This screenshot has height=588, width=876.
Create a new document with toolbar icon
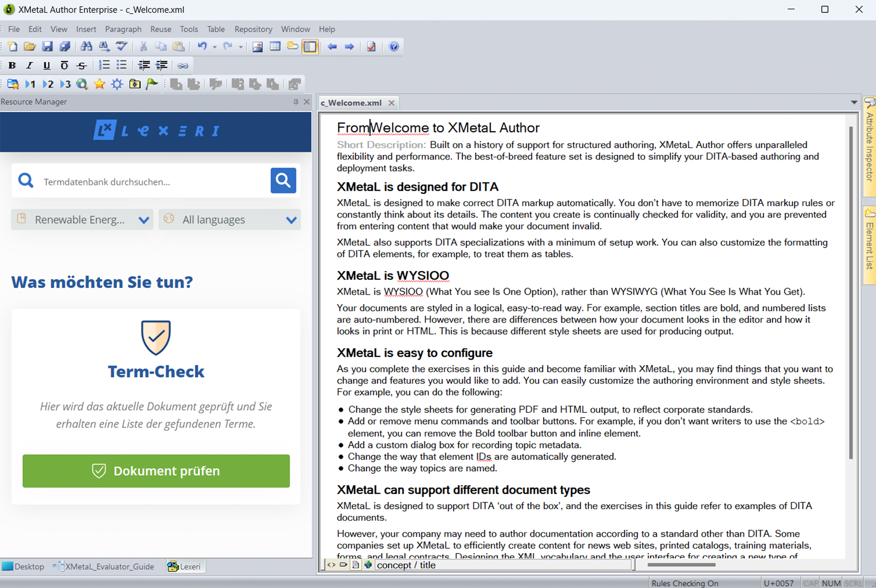[x=12, y=47]
